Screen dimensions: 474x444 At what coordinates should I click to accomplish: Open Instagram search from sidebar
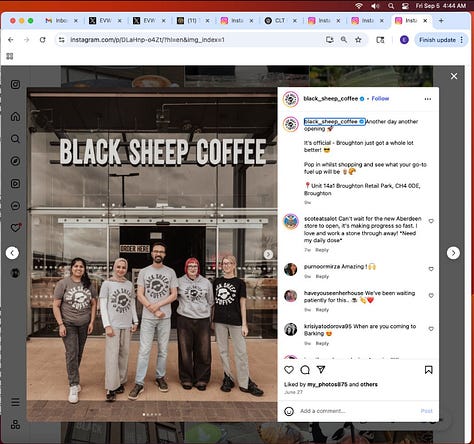tap(15, 139)
